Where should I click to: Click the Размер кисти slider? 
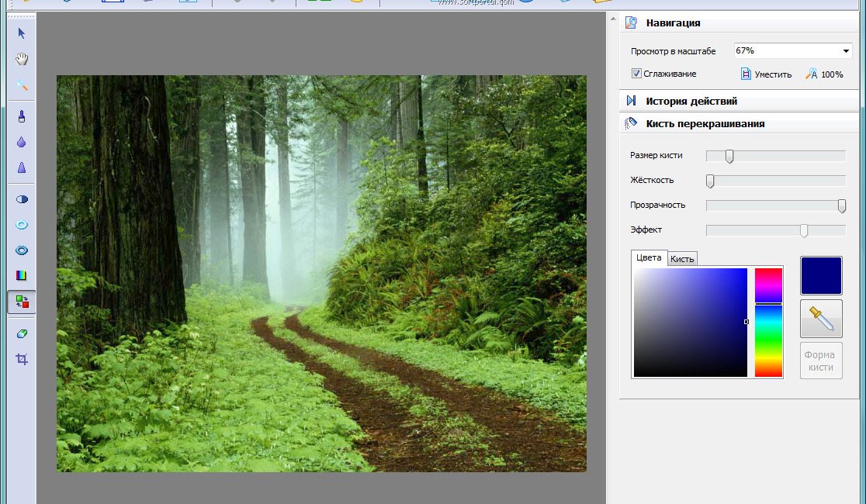point(776,156)
